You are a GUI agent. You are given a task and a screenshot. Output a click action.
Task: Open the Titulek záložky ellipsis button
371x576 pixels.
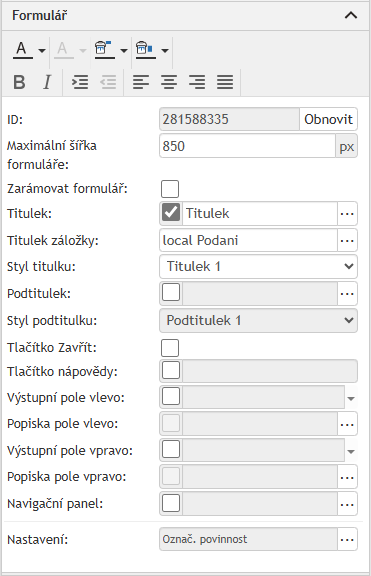(x=347, y=241)
